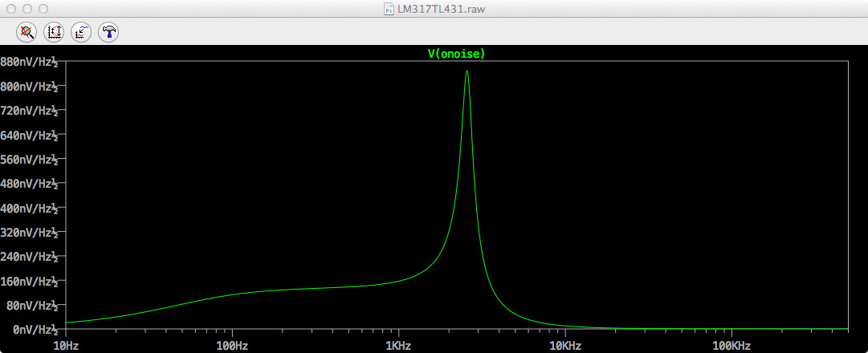Click the 720nV/Hz½ vertical axis label

click(29, 112)
